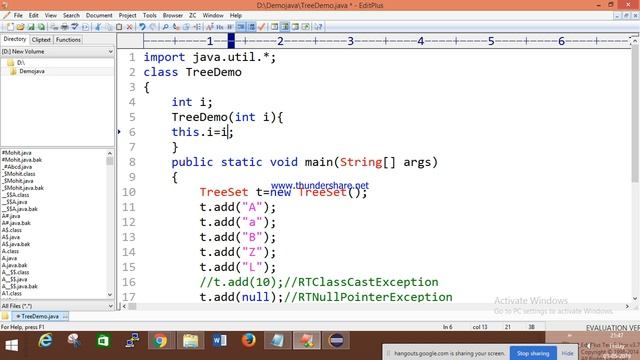Open File Explorer from taskbar
Screen dimensions: 640x360
(x=190, y=341)
